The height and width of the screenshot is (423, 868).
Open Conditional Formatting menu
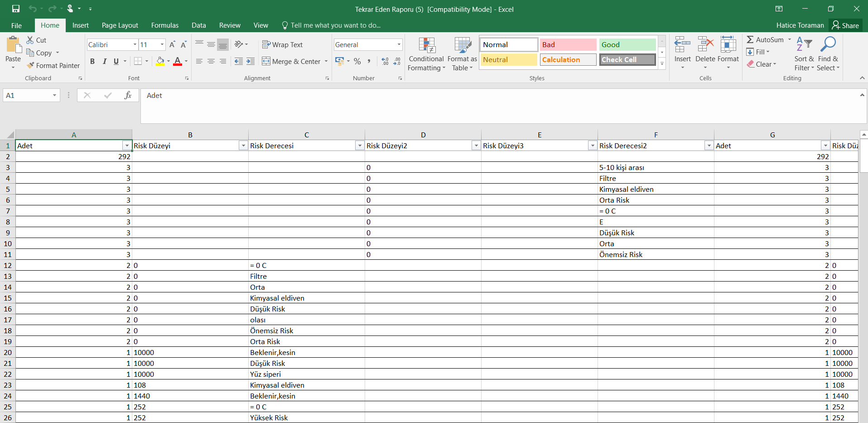(x=426, y=54)
